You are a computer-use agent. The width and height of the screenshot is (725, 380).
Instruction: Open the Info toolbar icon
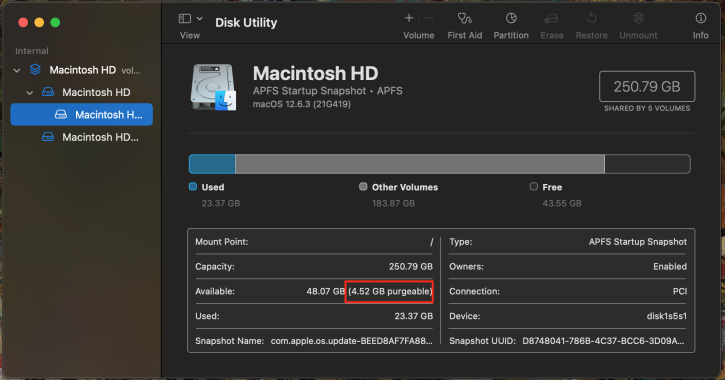pyautogui.click(x=700, y=18)
